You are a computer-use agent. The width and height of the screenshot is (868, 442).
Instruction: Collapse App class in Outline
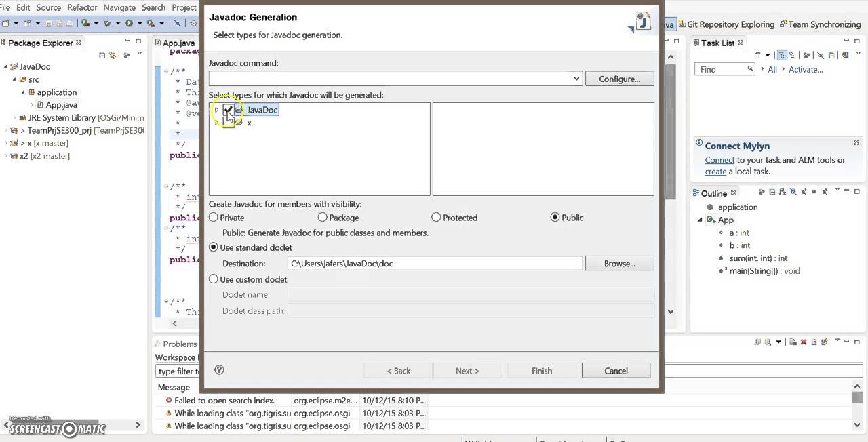(x=701, y=220)
